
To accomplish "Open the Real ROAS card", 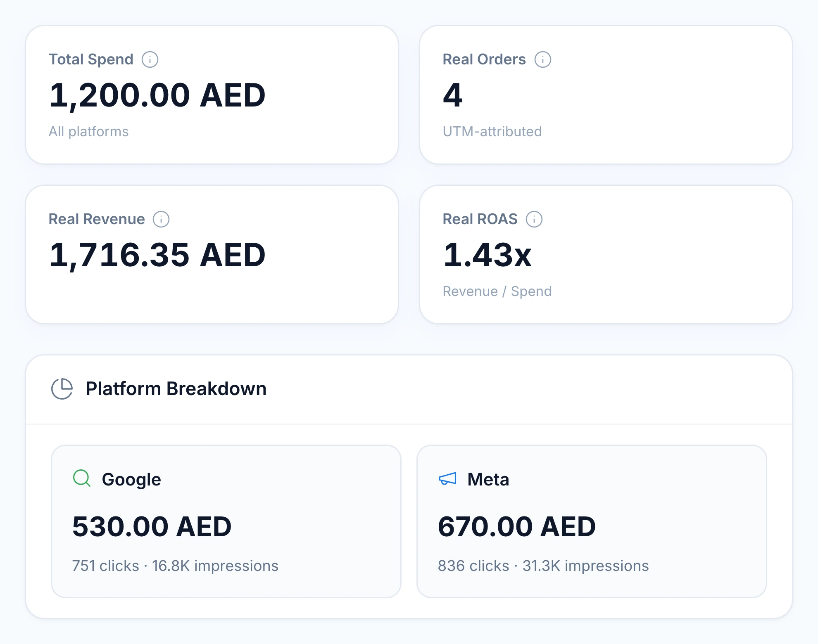I will [606, 254].
